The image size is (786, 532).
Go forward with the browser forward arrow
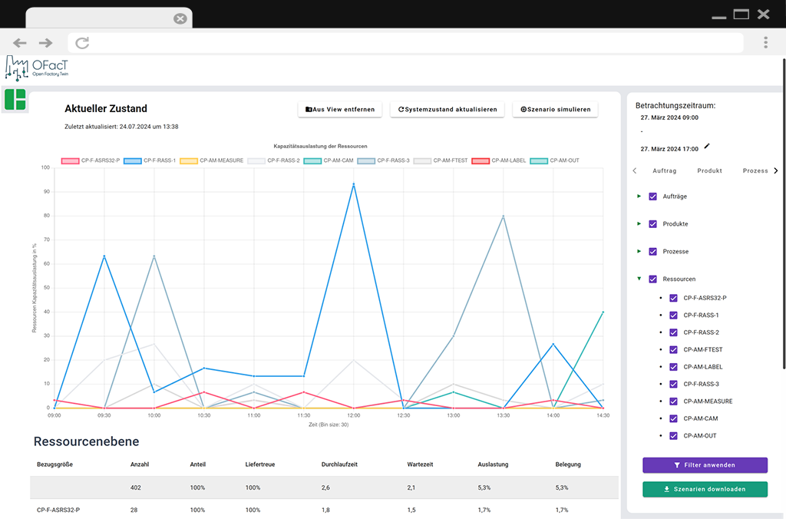45,43
